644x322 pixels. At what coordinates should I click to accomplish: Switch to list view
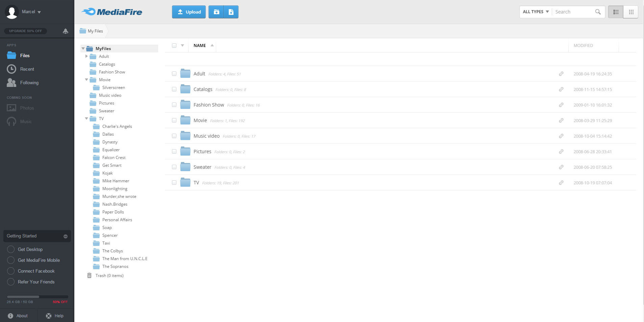click(616, 12)
